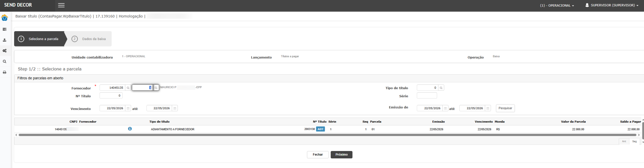This screenshot has width=644, height=168.
Task: Click right arrow of grid horizontal scrollbar
Action: (x=639, y=135)
